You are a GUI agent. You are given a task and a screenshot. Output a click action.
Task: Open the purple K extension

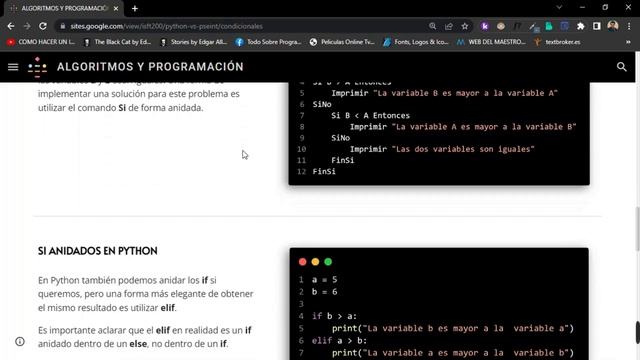pos(484,26)
